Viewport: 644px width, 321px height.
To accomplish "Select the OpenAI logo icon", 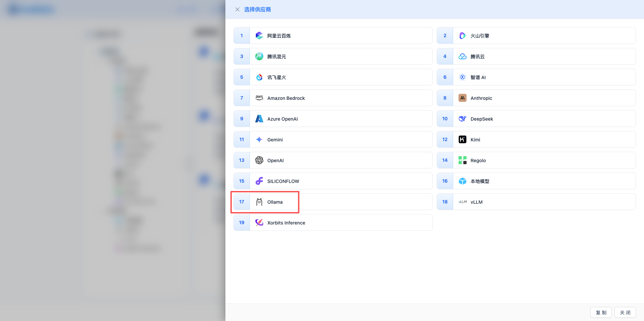I will point(259,160).
